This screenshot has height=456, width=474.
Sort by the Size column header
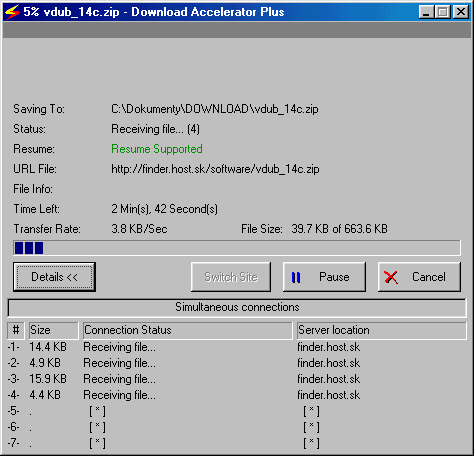[x=54, y=330]
